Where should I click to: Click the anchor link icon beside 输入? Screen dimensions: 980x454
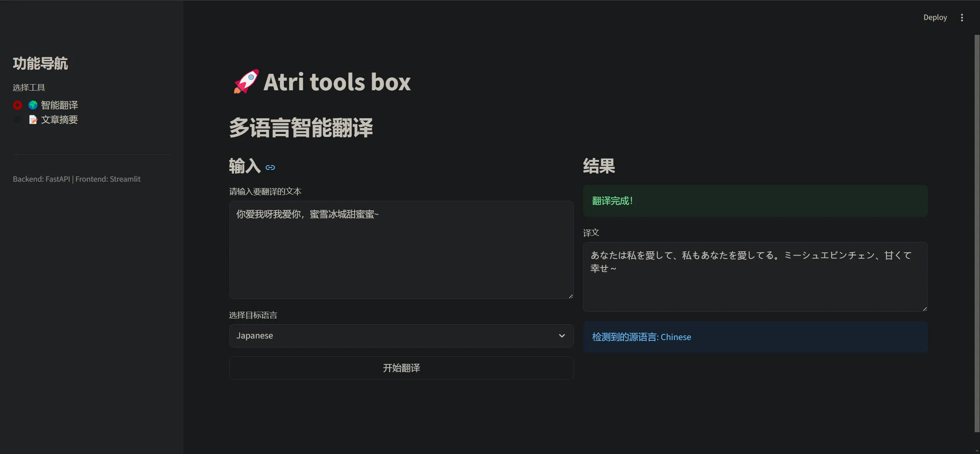click(x=270, y=168)
